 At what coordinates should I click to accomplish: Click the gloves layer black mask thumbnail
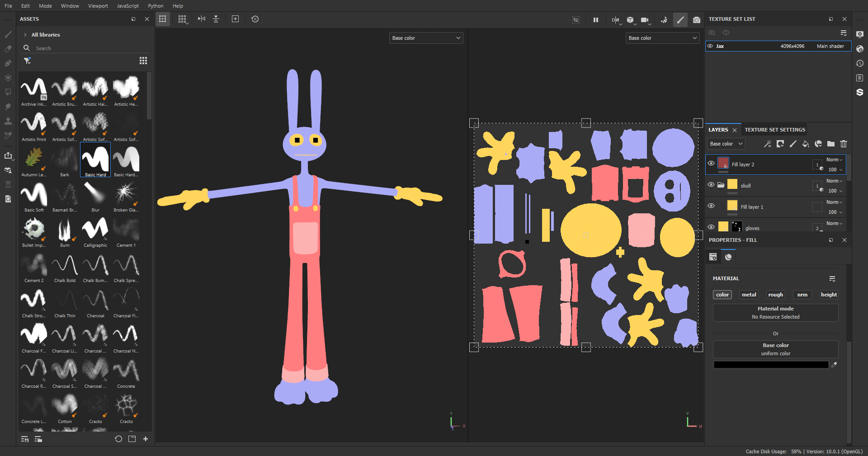737,226
